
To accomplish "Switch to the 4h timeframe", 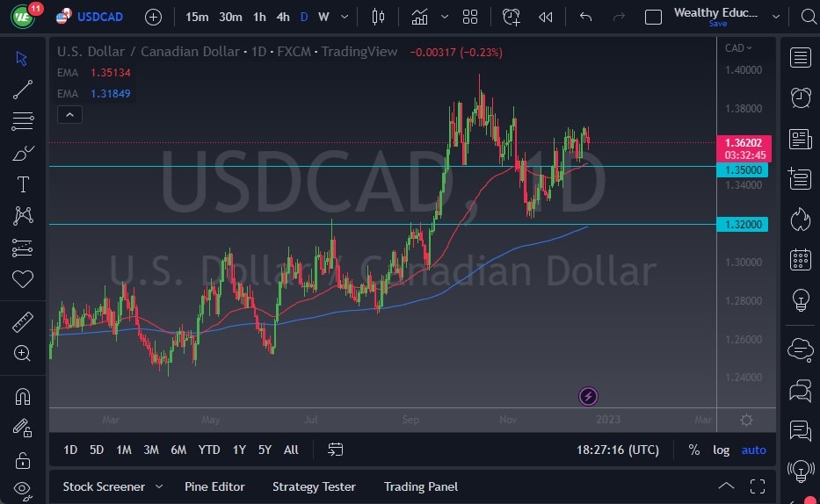I will click(x=283, y=18).
